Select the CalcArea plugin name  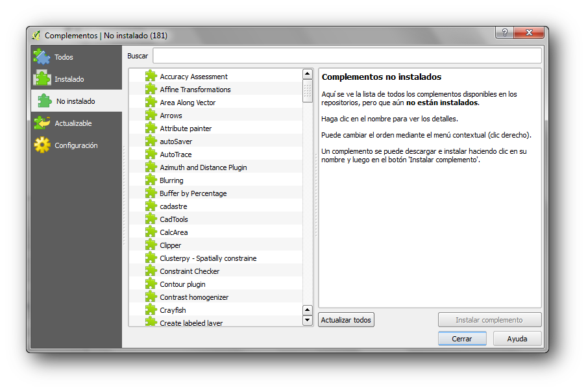(174, 232)
